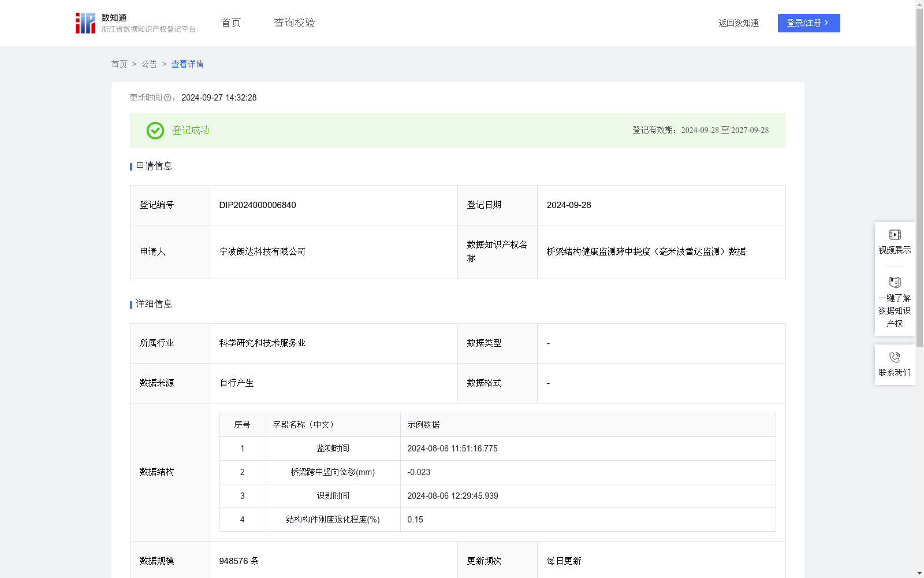The height and width of the screenshot is (578, 924).
Task: Click the 登录/注册 button
Action: tap(808, 23)
